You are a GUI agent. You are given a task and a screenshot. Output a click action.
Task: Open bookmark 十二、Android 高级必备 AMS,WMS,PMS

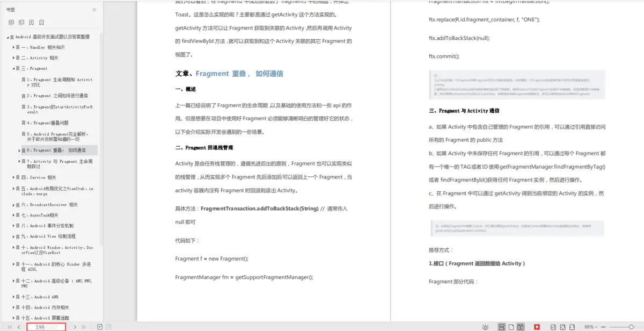[57, 283]
